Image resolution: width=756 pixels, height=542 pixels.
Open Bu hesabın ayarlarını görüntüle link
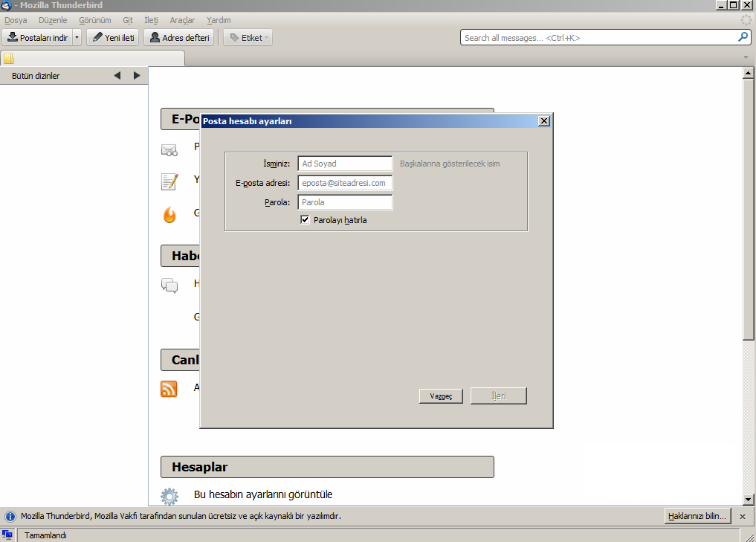(x=263, y=494)
